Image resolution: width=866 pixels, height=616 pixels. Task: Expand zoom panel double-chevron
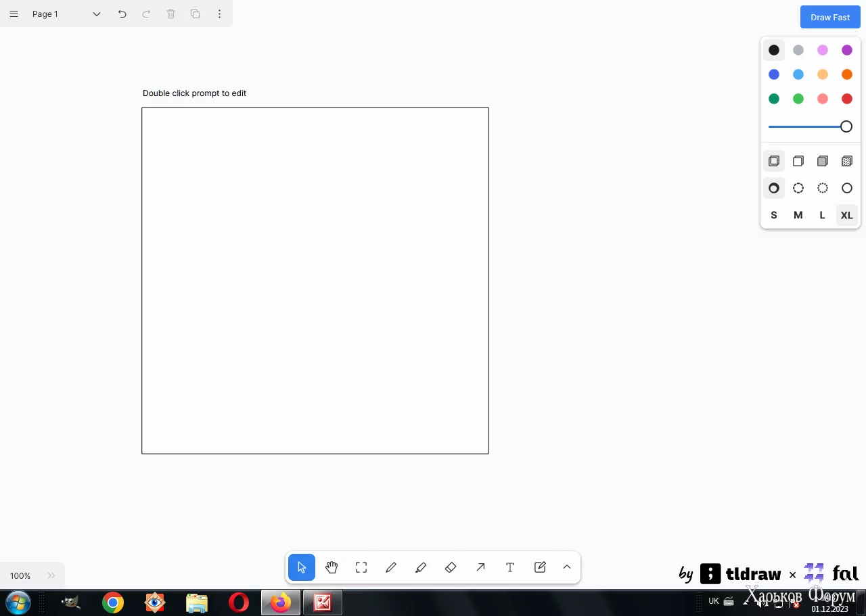point(51,575)
